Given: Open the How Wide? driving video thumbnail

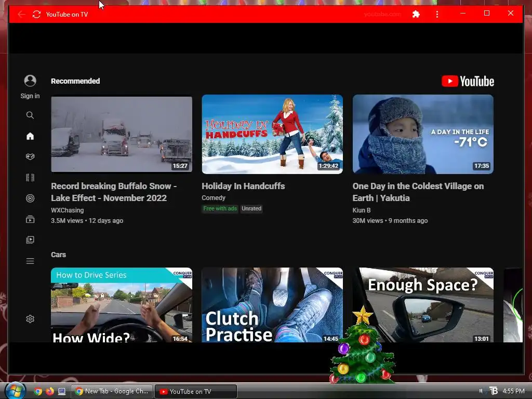Looking at the screenshot, I should tap(122, 304).
